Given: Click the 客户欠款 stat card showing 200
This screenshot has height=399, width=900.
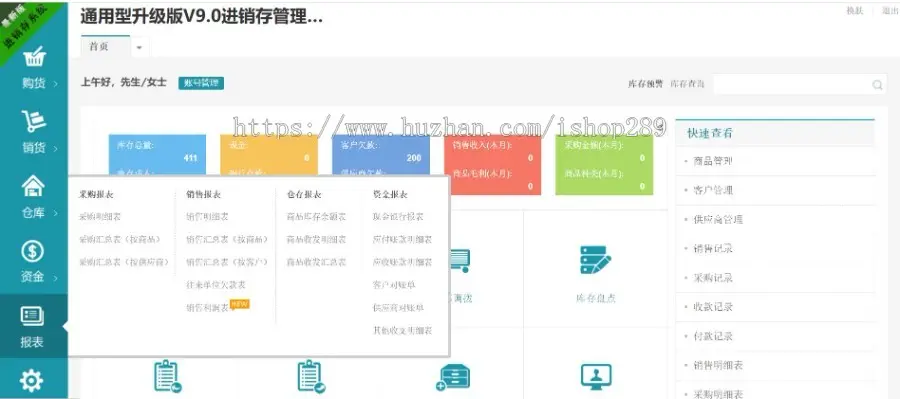Looking at the screenshot, I should click(381, 155).
